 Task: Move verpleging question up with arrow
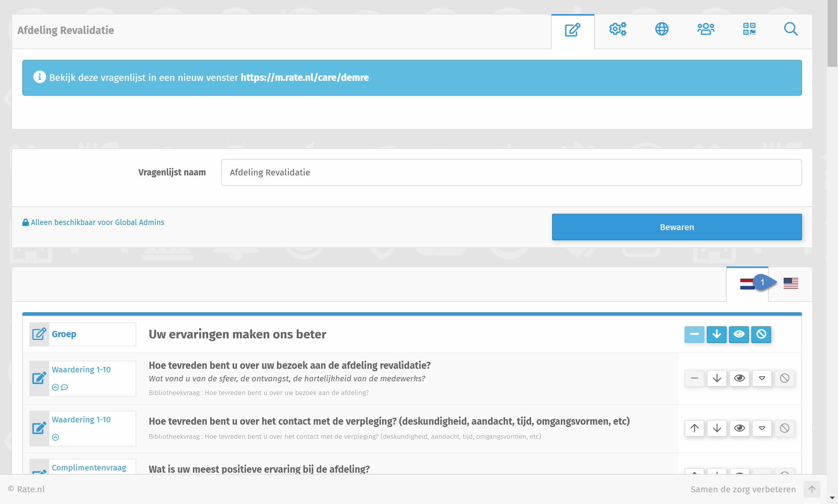(x=694, y=428)
